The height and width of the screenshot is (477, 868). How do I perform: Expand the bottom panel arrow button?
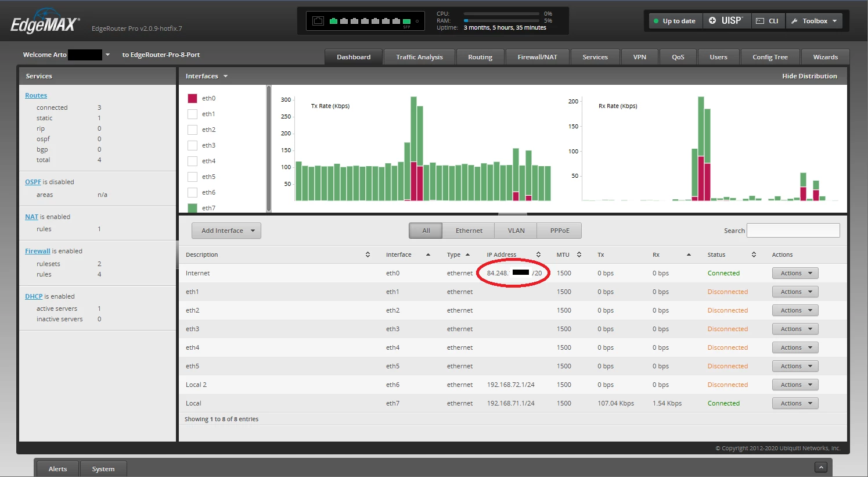tap(820, 467)
